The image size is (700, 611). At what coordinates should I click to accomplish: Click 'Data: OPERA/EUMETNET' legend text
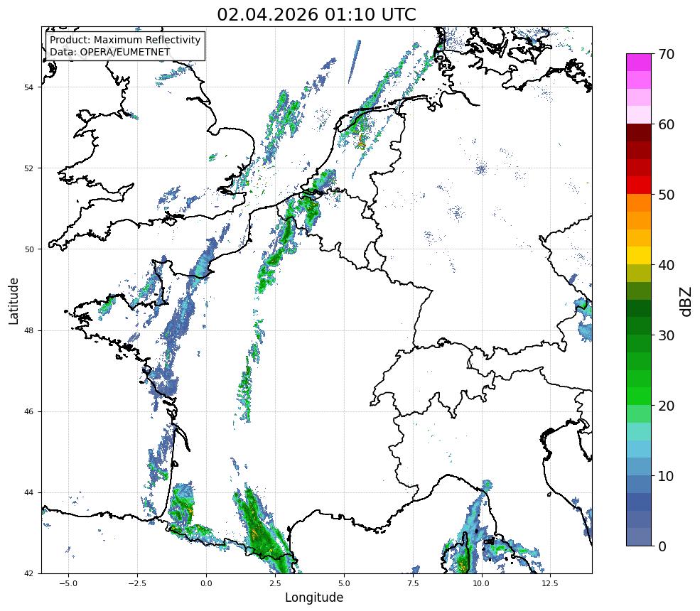pos(110,52)
